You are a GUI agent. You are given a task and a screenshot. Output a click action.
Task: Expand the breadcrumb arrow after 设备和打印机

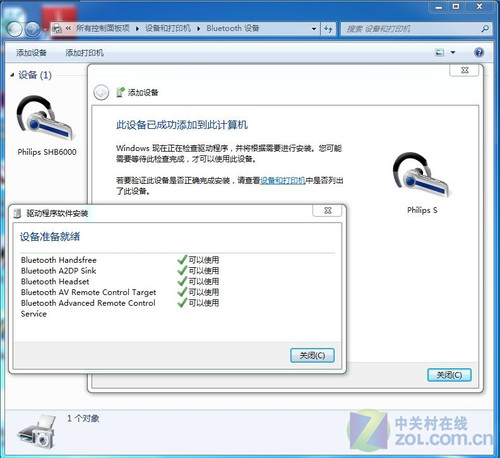(198, 29)
